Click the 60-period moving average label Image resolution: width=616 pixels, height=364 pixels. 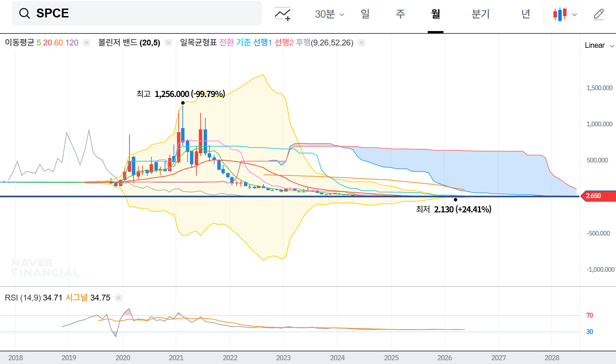(58, 43)
